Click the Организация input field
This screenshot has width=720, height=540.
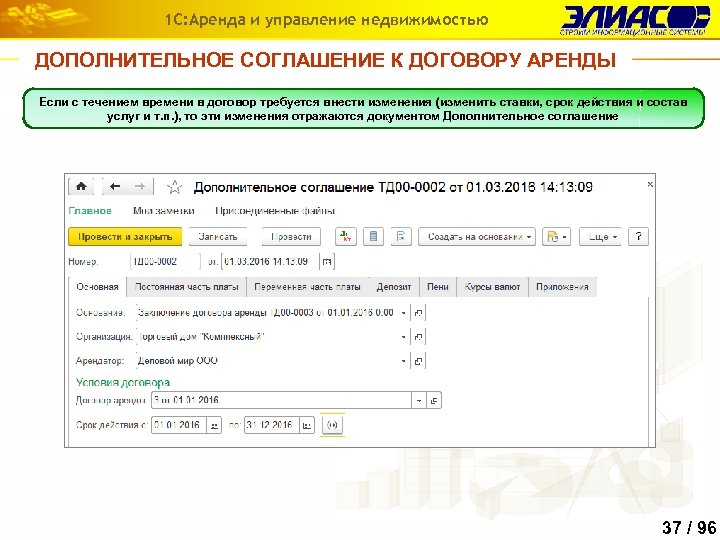pyautogui.click(x=267, y=337)
